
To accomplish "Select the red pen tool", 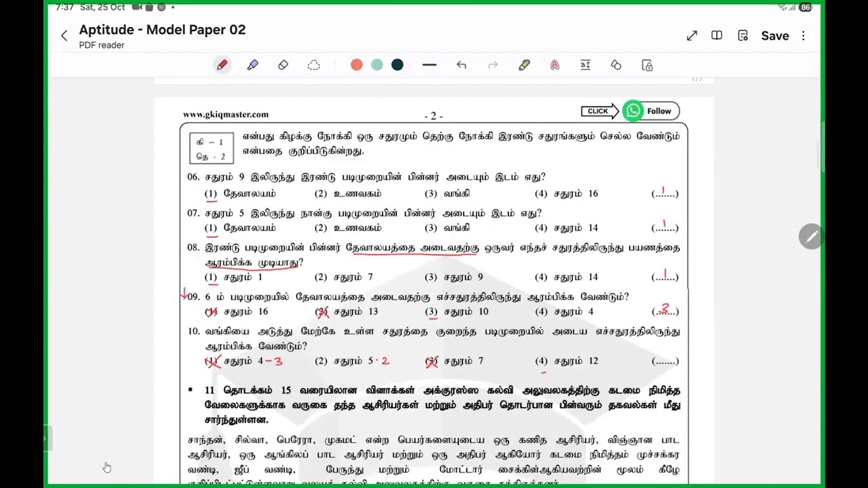I will 222,65.
